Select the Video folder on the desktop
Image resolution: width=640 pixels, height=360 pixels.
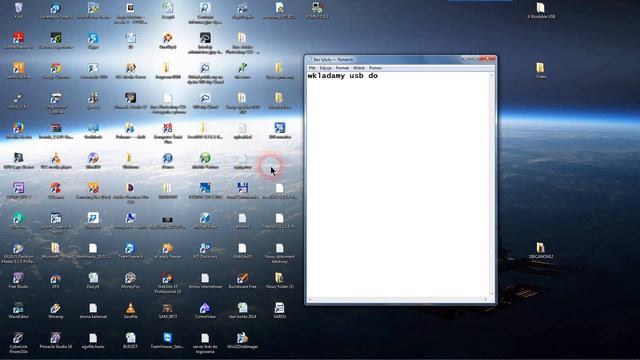click(x=540, y=70)
